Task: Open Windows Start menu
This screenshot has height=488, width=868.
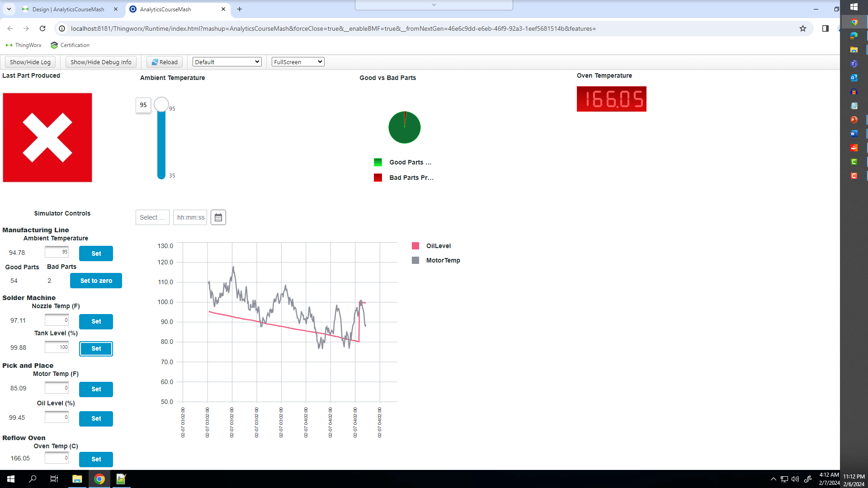Action: coord(11,479)
